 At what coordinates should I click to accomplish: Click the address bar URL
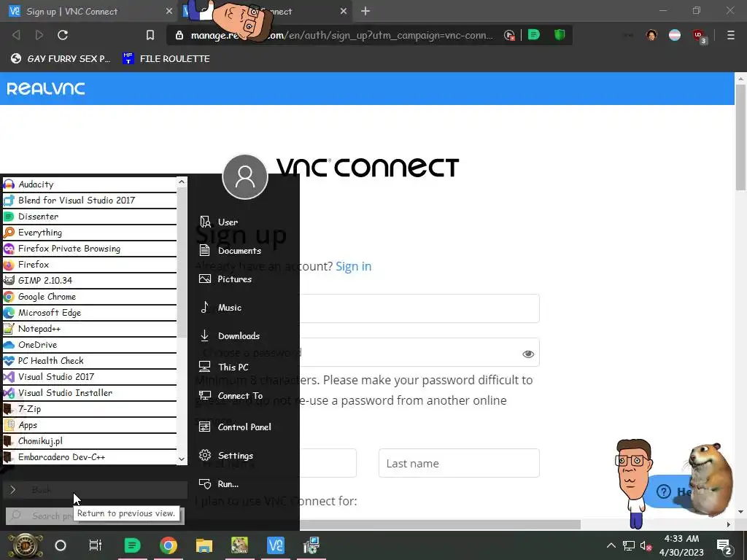tap(341, 35)
